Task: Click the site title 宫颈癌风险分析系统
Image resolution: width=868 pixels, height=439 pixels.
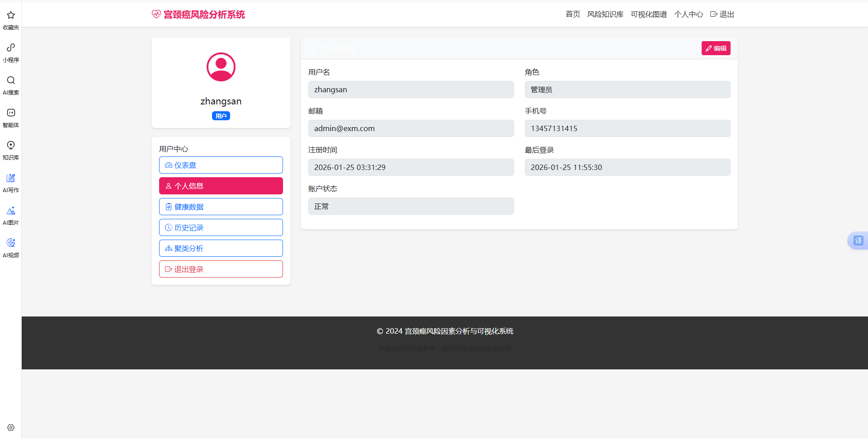Action: pos(204,14)
